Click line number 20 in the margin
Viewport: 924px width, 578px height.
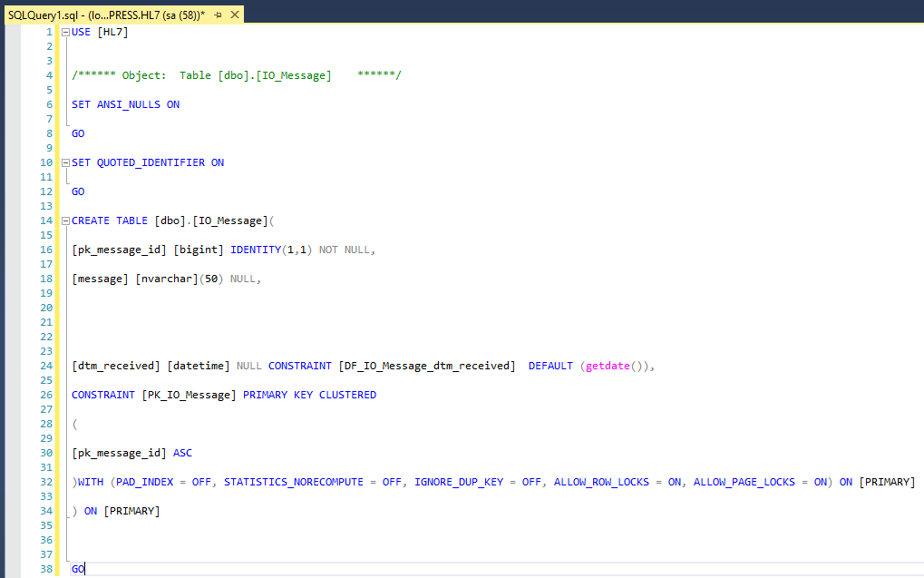[46, 308]
